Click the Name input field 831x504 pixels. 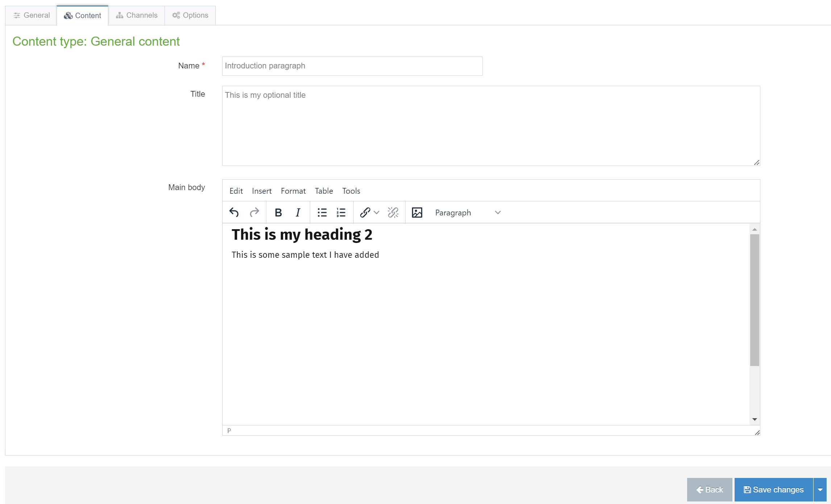(x=352, y=66)
